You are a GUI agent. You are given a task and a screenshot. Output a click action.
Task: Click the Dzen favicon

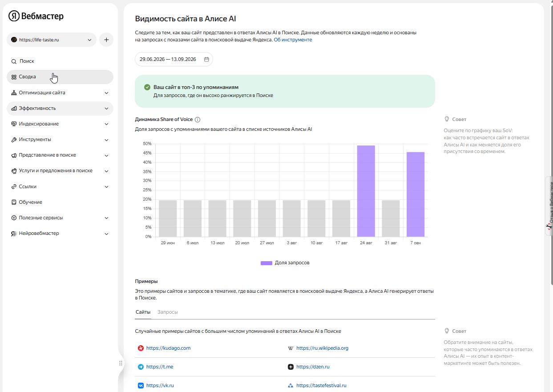[291, 367]
